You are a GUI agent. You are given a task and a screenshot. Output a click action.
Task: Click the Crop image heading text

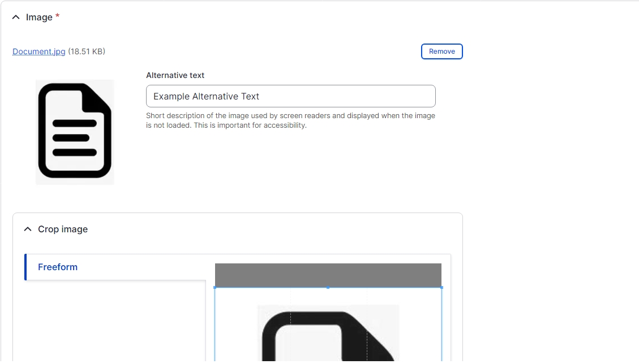[x=63, y=229]
